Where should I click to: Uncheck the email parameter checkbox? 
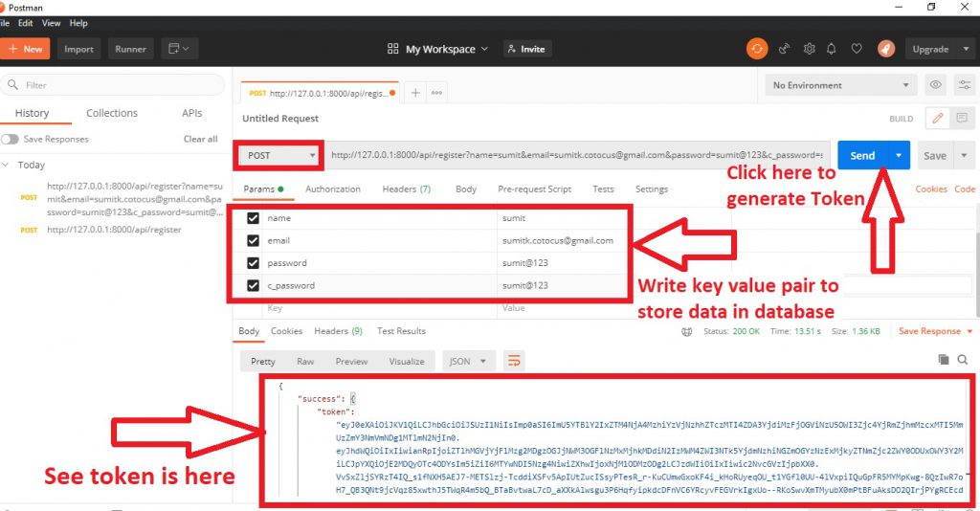coord(254,241)
